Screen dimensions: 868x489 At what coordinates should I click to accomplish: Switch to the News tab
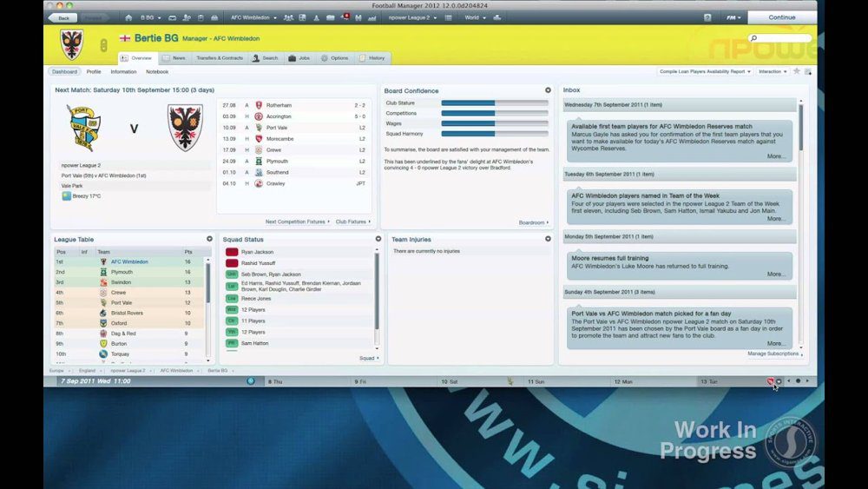point(174,58)
